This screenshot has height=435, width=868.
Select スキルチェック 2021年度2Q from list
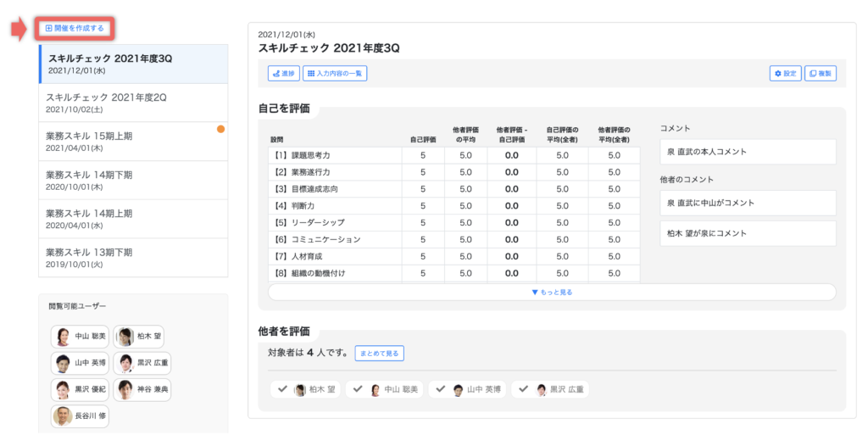click(x=133, y=103)
